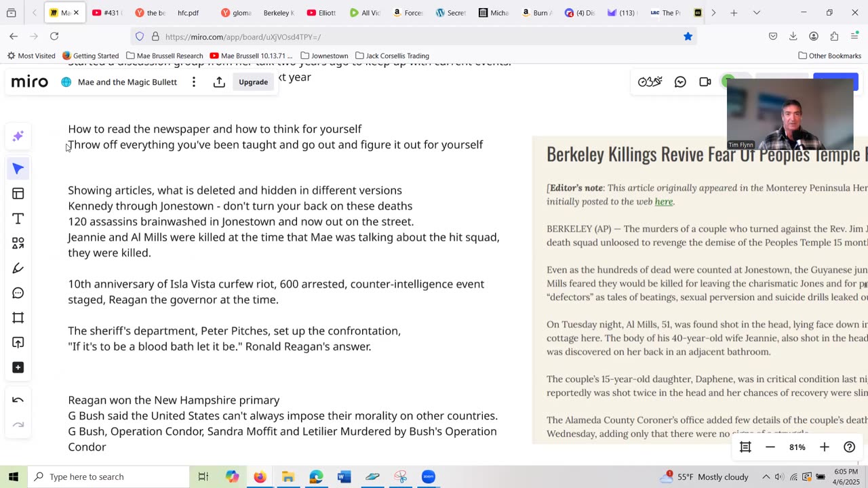The image size is (868, 488).
Task: Rename board title Mae and the Magic Bullett
Action: pos(127,82)
